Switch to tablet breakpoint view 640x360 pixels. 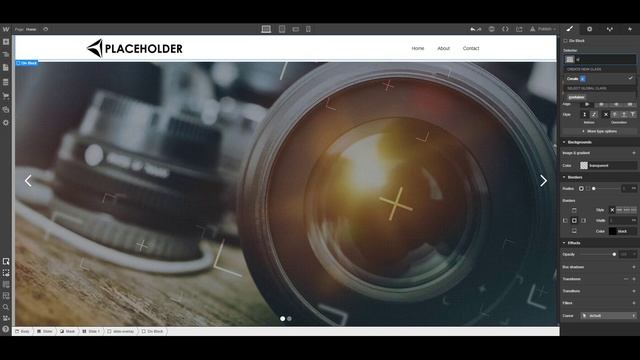click(282, 29)
